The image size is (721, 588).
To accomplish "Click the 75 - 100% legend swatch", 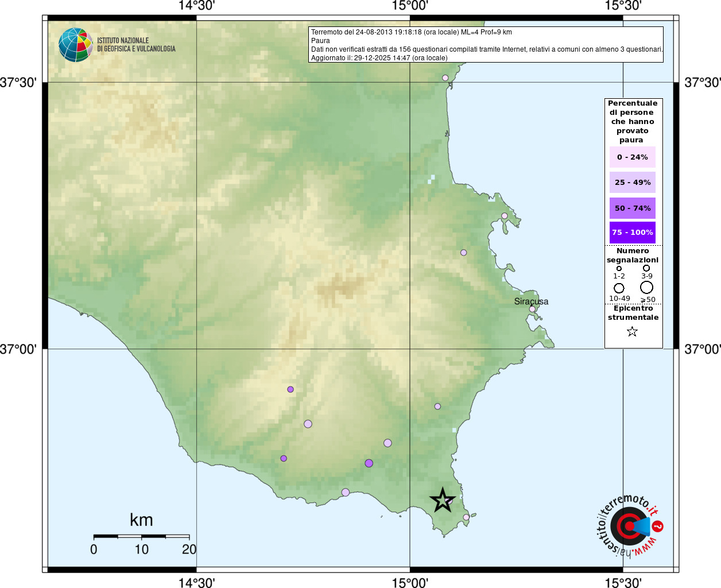I will click(633, 233).
